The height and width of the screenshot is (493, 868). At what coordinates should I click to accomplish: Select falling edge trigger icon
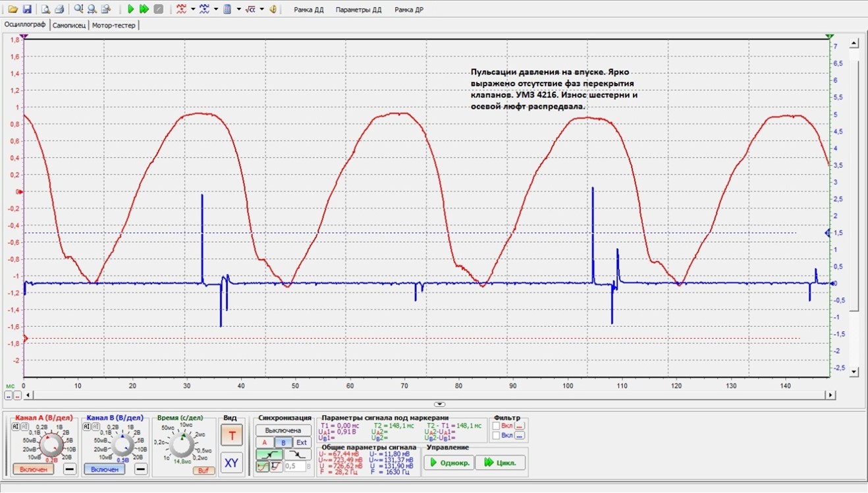click(x=298, y=454)
